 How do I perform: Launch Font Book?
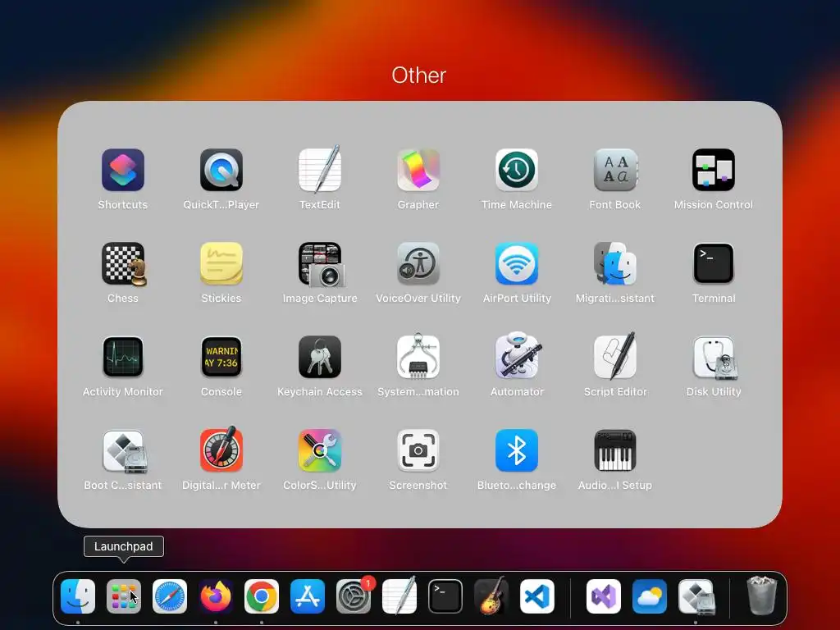click(615, 170)
